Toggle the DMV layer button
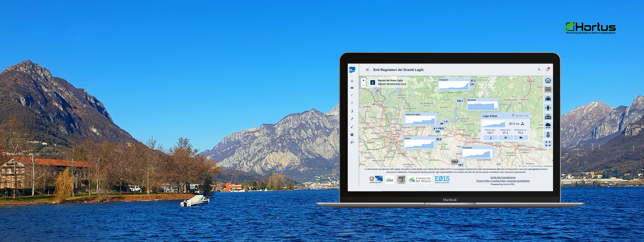The width and height of the screenshot is (644, 242). click(548, 117)
